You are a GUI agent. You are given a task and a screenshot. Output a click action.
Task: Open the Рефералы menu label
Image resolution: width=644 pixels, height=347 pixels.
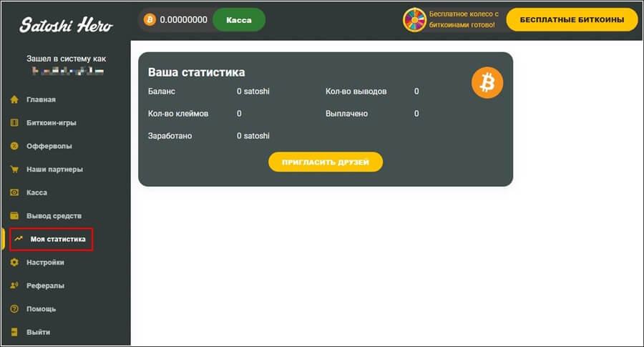click(x=46, y=285)
